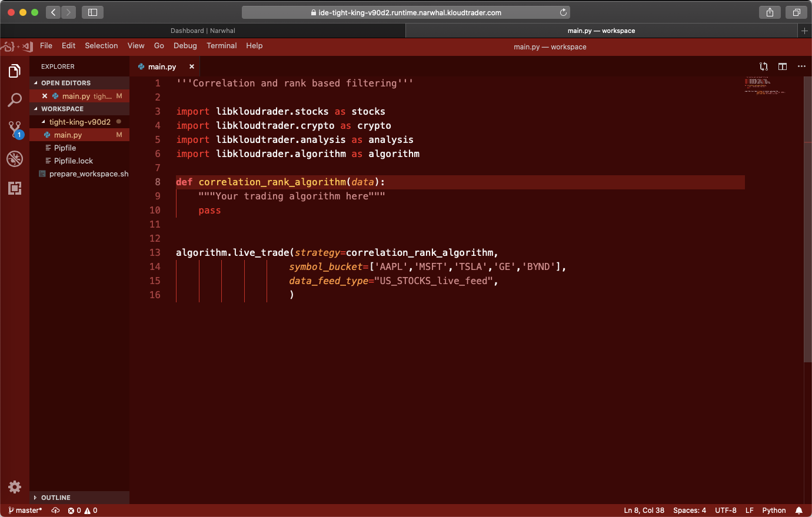Go forward with browser forward arrow
The image size is (812, 517).
(69, 12)
